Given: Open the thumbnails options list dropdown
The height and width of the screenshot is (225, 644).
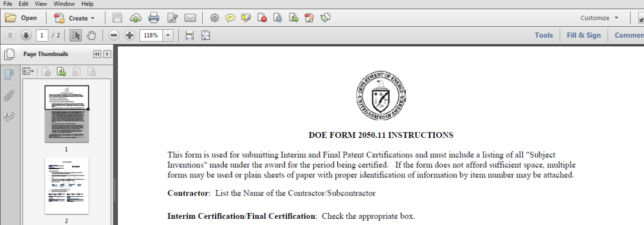Looking at the screenshot, I should coord(28,72).
